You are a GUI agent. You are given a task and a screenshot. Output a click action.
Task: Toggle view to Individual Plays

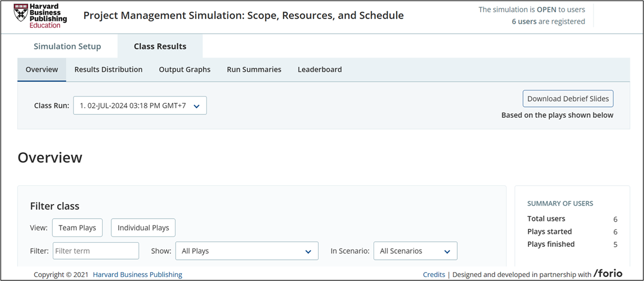pos(143,228)
